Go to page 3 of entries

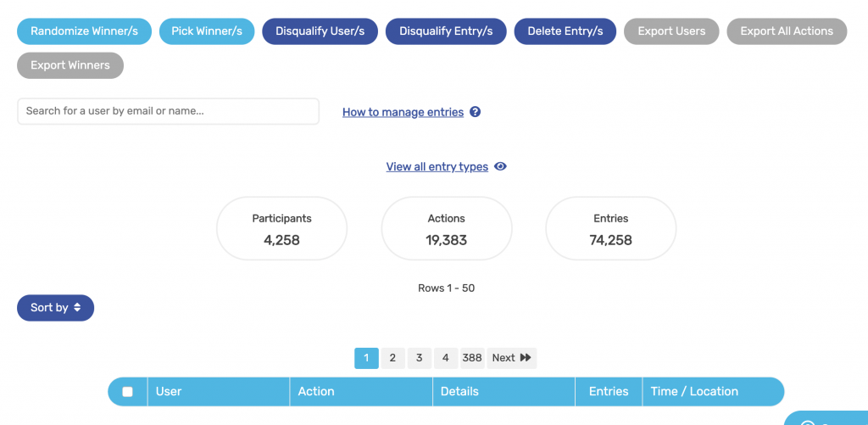[x=419, y=358]
